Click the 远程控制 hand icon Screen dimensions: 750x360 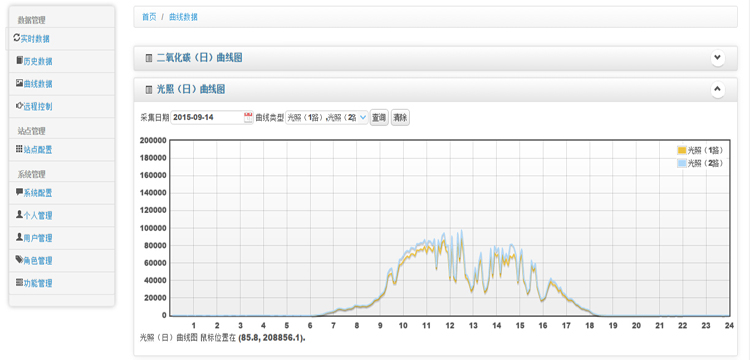[x=19, y=106]
